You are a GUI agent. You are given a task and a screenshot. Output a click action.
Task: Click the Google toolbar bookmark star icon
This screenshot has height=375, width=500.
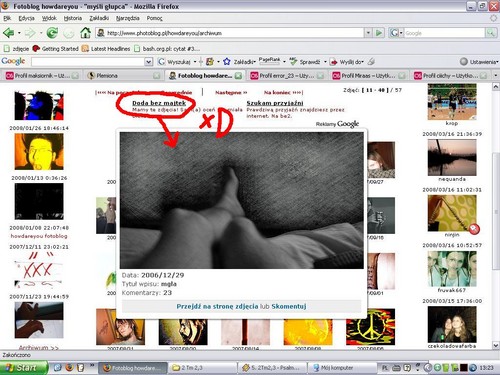pyautogui.click(x=227, y=62)
